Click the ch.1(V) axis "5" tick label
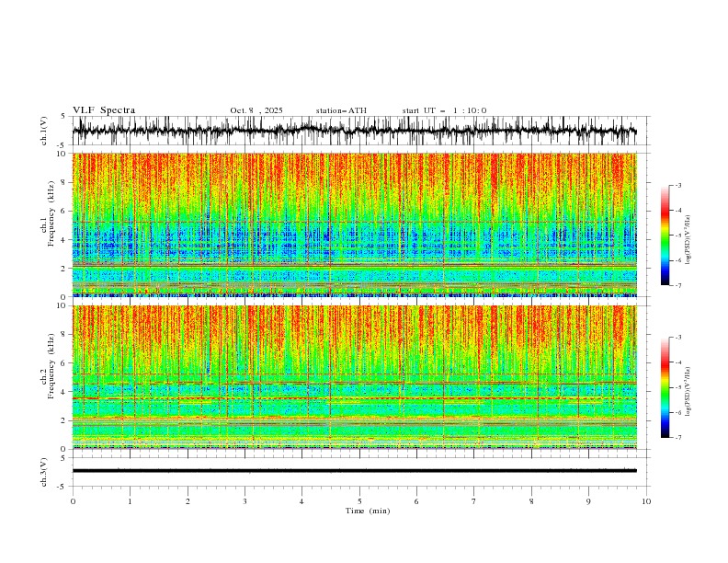Screen dimensions: 728x563 click(63, 117)
